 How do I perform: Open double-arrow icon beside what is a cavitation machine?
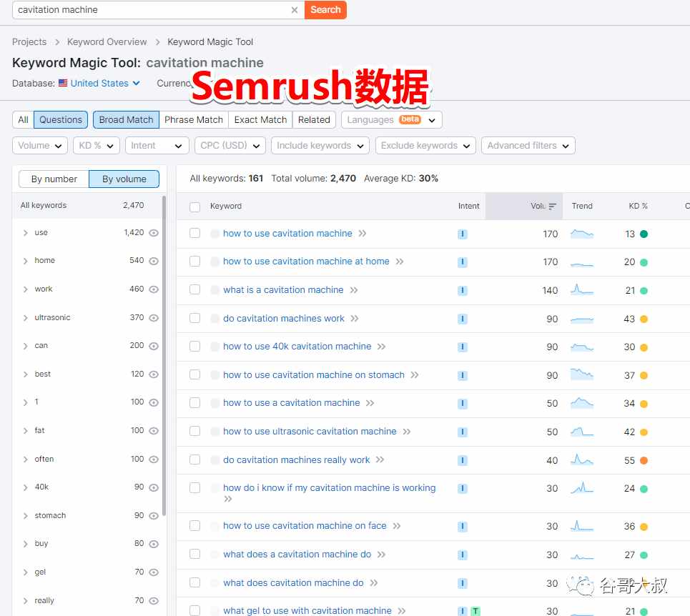pos(354,290)
